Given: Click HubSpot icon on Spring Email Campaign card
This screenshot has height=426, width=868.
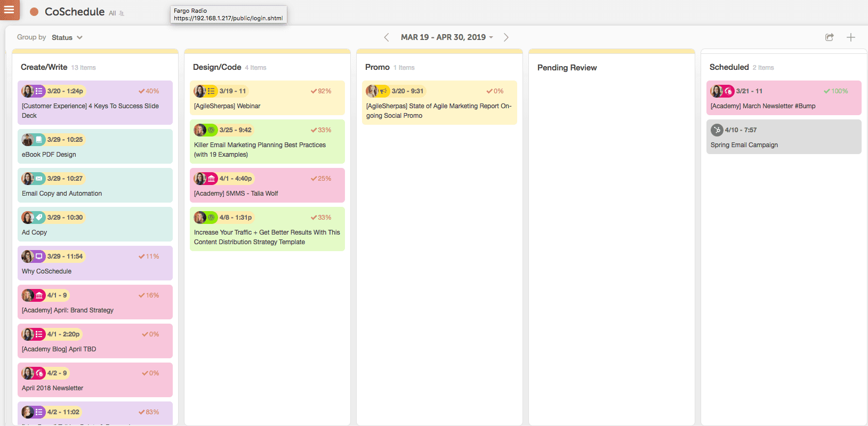Looking at the screenshot, I should click(717, 130).
